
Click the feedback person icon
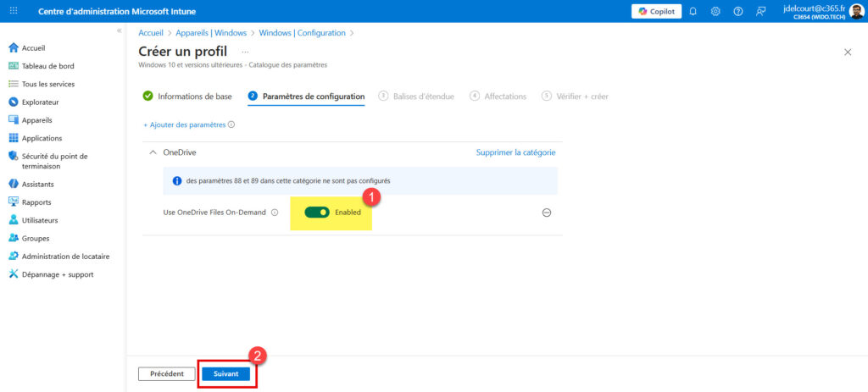[x=760, y=11]
